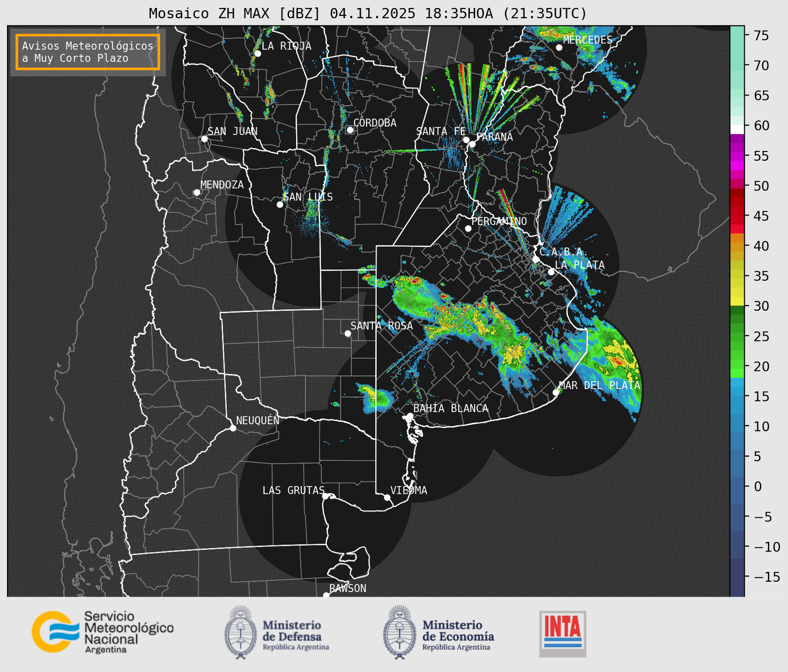Image resolution: width=788 pixels, height=672 pixels.
Task: Click the 50 value on the dBZ scale
Action: [761, 186]
